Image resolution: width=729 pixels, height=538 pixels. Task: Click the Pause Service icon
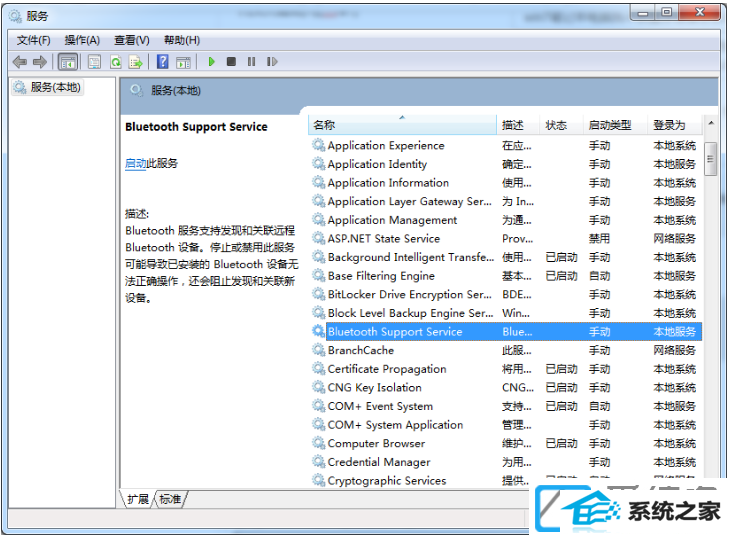pyautogui.click(x=252, y=61)
